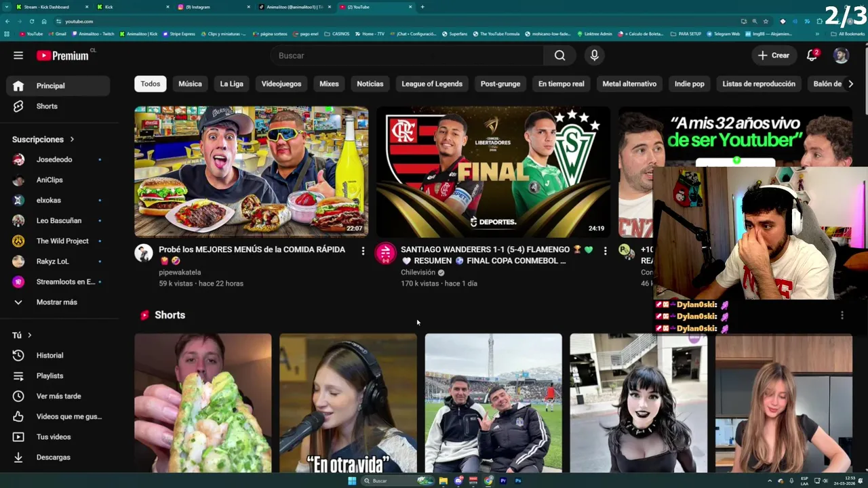This screenshot has height=488, width=868.
Task: Select the Indie pop chip
Action: coord(690,84)
